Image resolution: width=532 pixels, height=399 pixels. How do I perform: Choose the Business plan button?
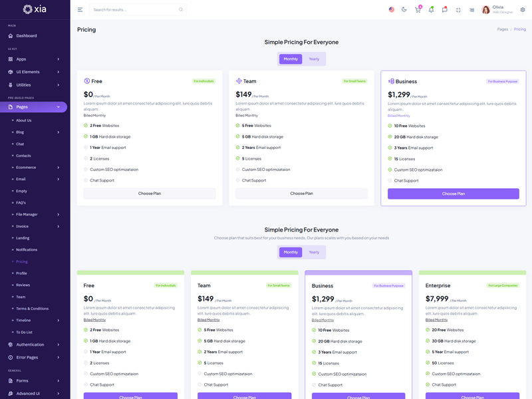coord(453,194)
